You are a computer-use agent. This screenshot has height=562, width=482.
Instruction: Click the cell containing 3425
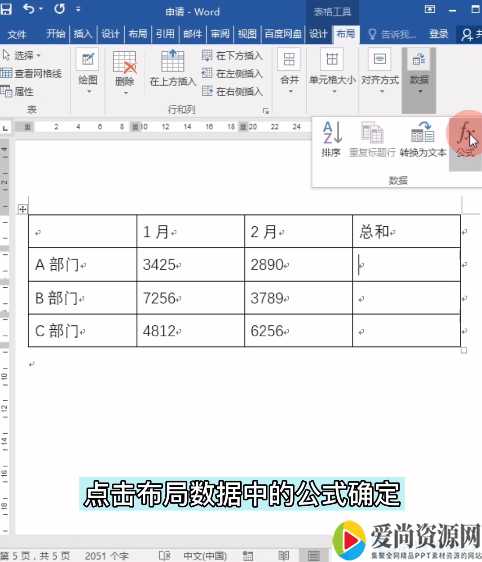click(190, 265)
